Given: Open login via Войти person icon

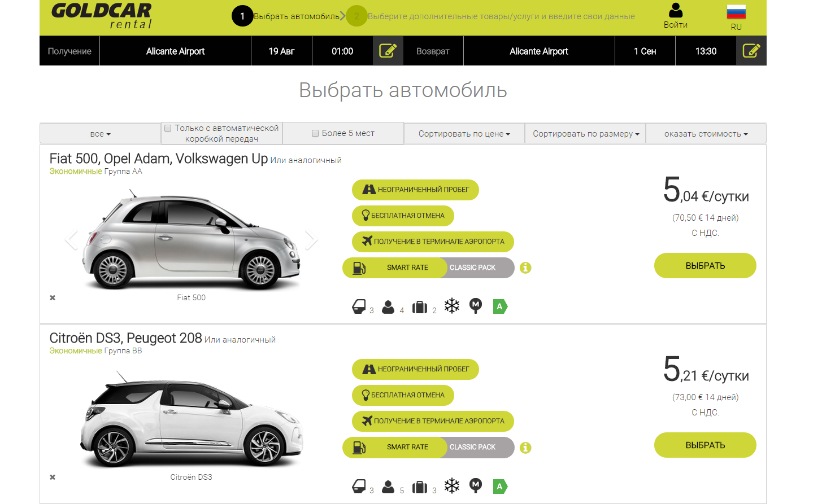Looking at the screenshot, I should (x=675, y=11).
